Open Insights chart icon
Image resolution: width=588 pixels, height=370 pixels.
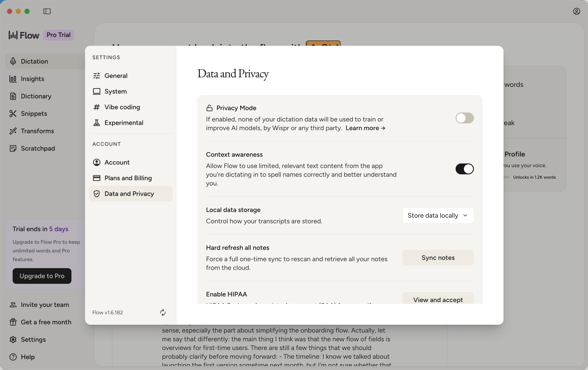(x=13, y=79)
